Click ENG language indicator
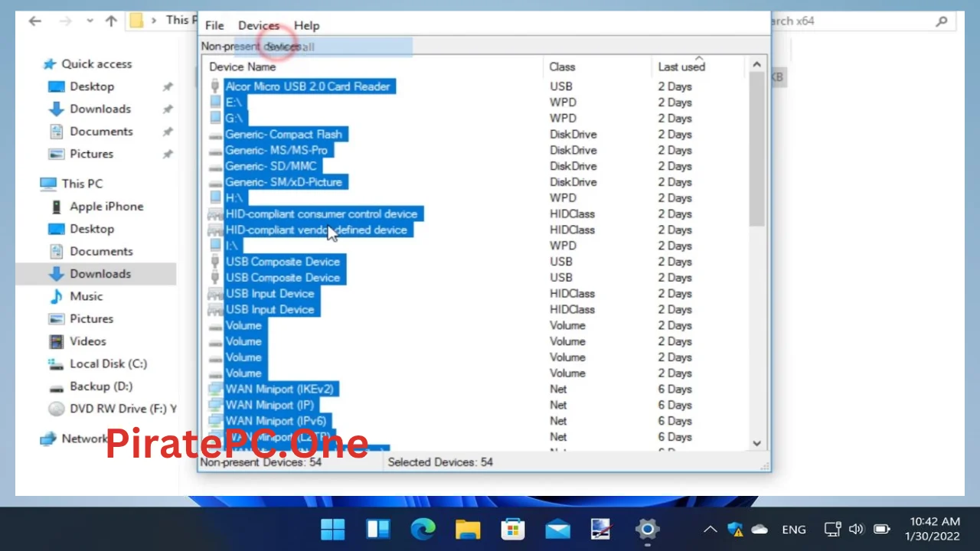The height and width of the screenshot is (551, 980). 794,530
